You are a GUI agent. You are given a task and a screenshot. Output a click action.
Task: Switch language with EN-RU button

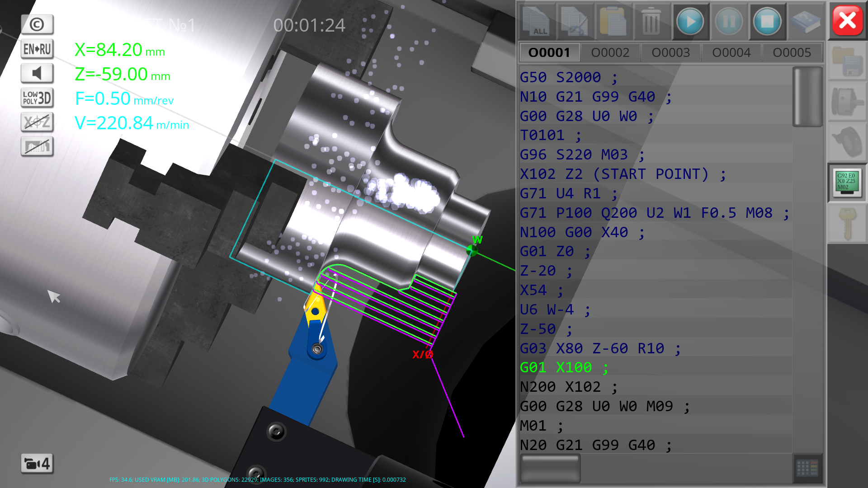pyautogui.click(x=37, y=49)
